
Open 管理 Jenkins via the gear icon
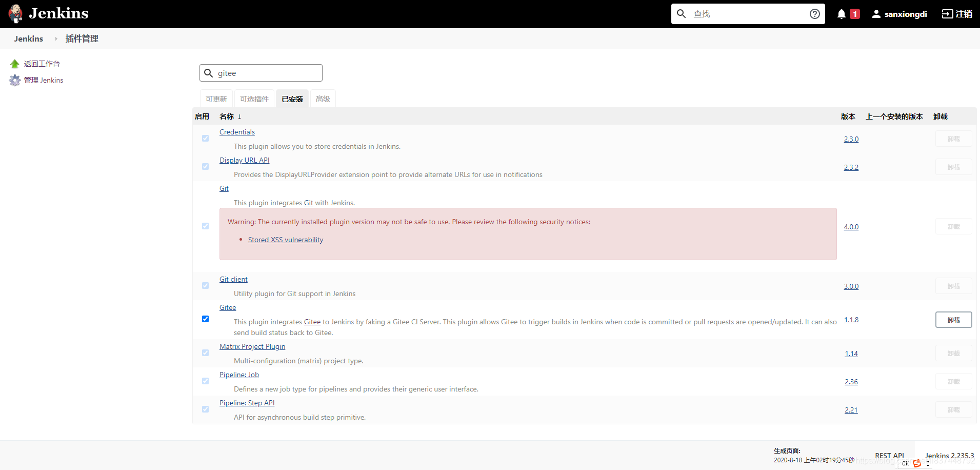15,80
